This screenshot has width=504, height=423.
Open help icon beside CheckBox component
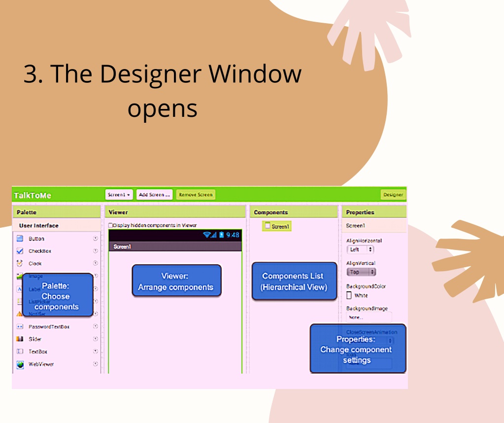(x=96, y=251)
